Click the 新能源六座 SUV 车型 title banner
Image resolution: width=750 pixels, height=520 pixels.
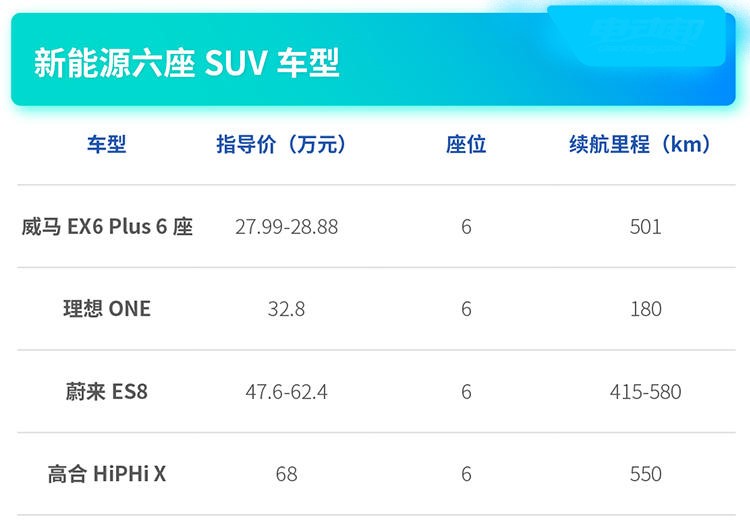pos(373,59)
